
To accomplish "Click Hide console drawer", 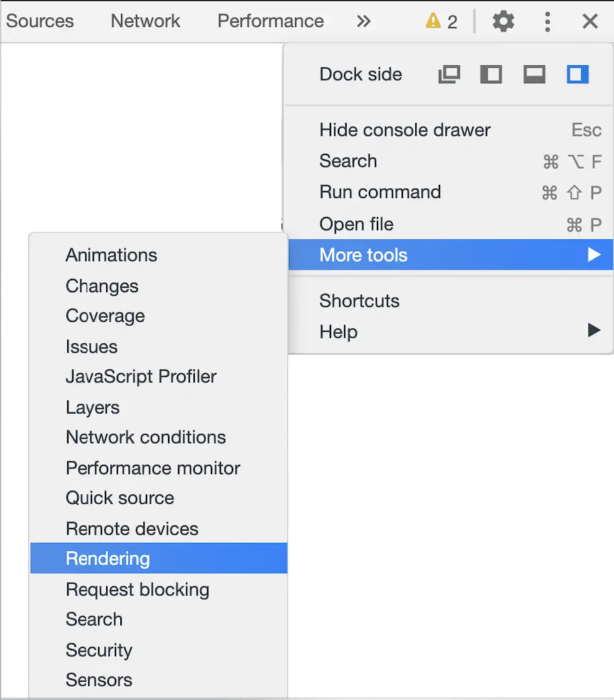I will pos(404,130).
